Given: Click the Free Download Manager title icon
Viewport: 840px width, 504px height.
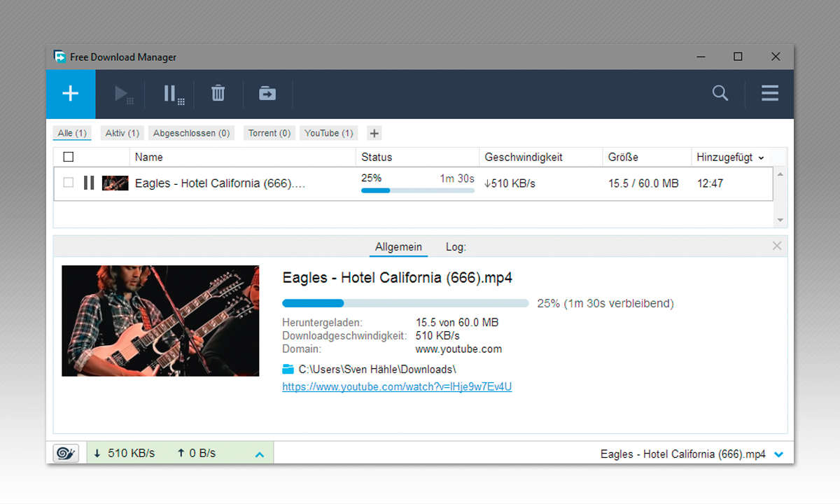Looking at the screenshot, I should (x=59, y=57).
